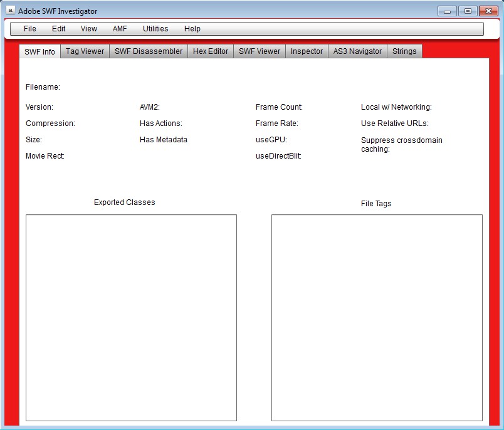Click the Size: label
This screenshot has width=504, height=430.
34,140
